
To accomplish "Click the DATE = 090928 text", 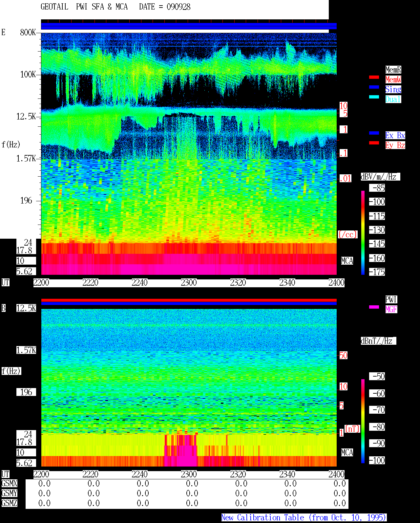I will click(x=165, y=7).
